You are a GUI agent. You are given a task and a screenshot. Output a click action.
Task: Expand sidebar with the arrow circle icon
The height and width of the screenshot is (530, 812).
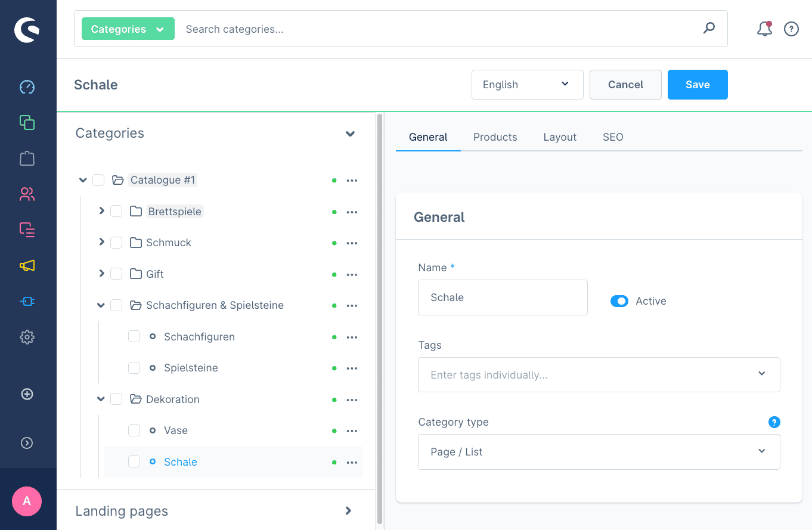(27, 443)
